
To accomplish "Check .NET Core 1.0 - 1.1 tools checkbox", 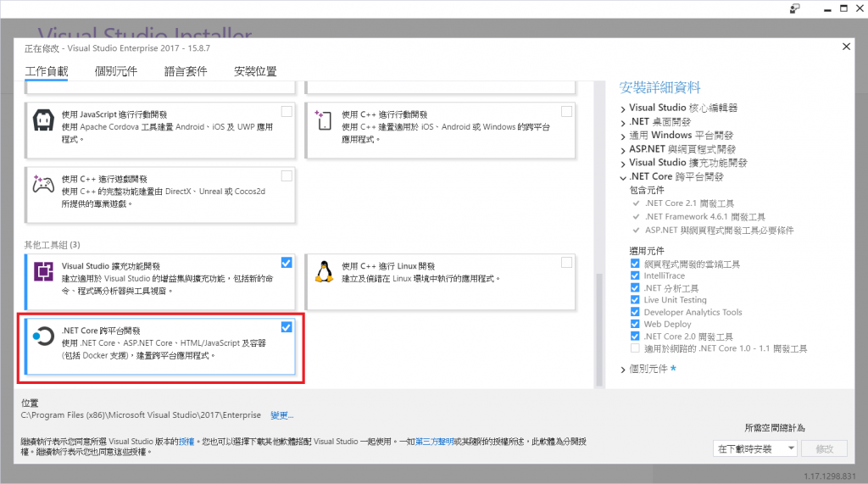I will click(x=635, y=348).
